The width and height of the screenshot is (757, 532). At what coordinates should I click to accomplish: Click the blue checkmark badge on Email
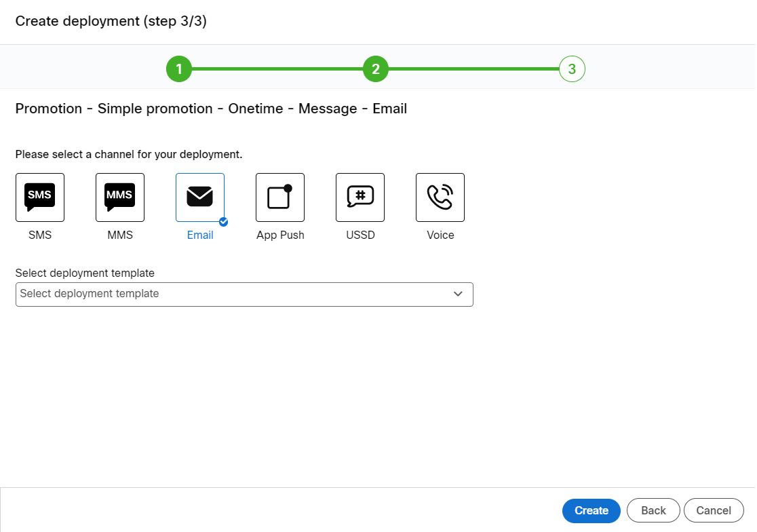coord(222,221)
